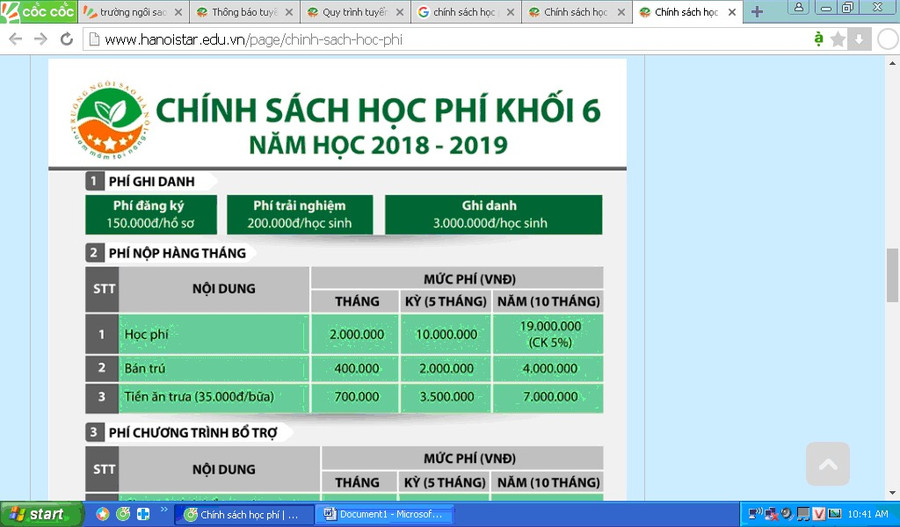Viewport: 900px width, 527px height.
Task: Bookmark this page with the star icon
Action: (x=838, y=39)
